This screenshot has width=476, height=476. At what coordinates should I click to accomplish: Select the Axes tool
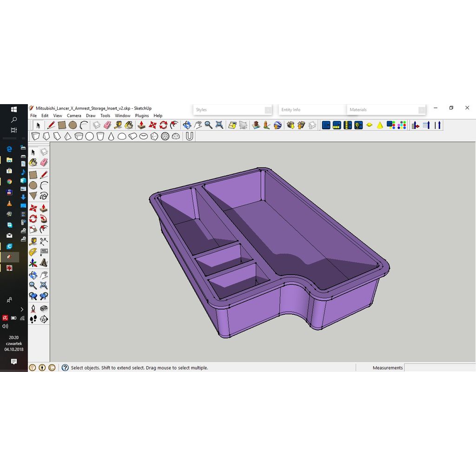pos(33,263)
